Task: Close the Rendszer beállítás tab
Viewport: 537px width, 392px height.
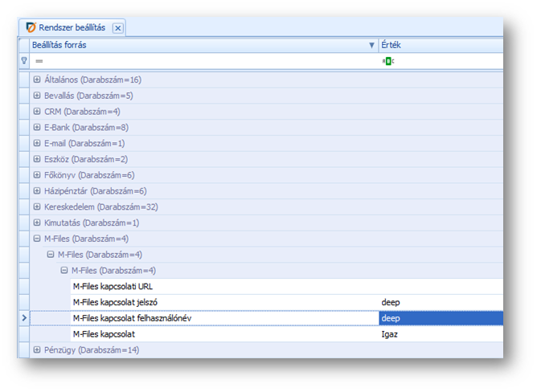Action: pyautogui.click(x=118, y=28)
